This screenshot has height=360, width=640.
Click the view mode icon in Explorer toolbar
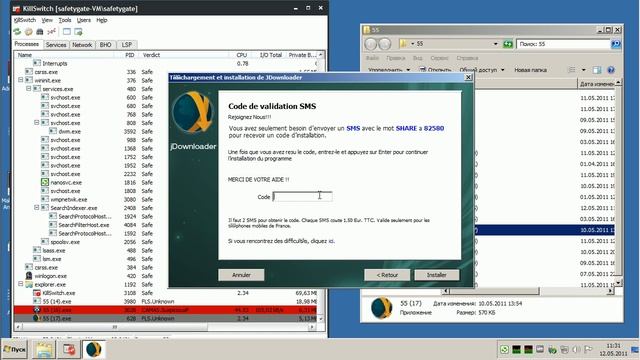point(572,70)
